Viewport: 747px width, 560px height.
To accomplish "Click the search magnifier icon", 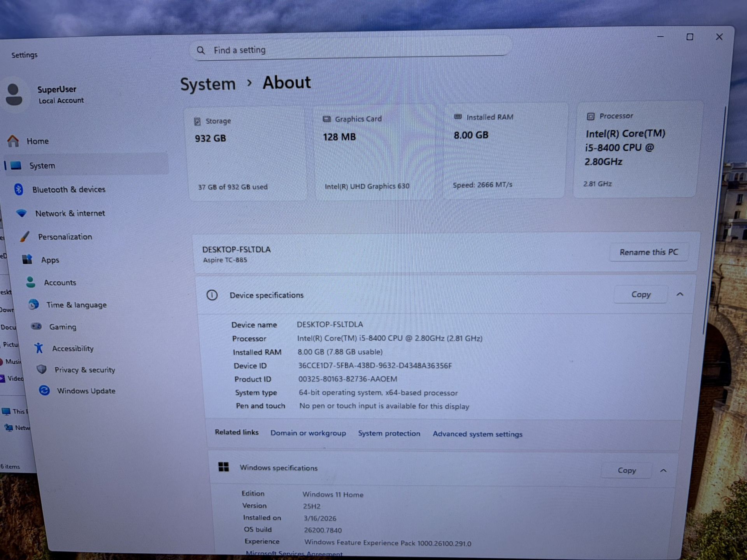I will coord(200,50).
